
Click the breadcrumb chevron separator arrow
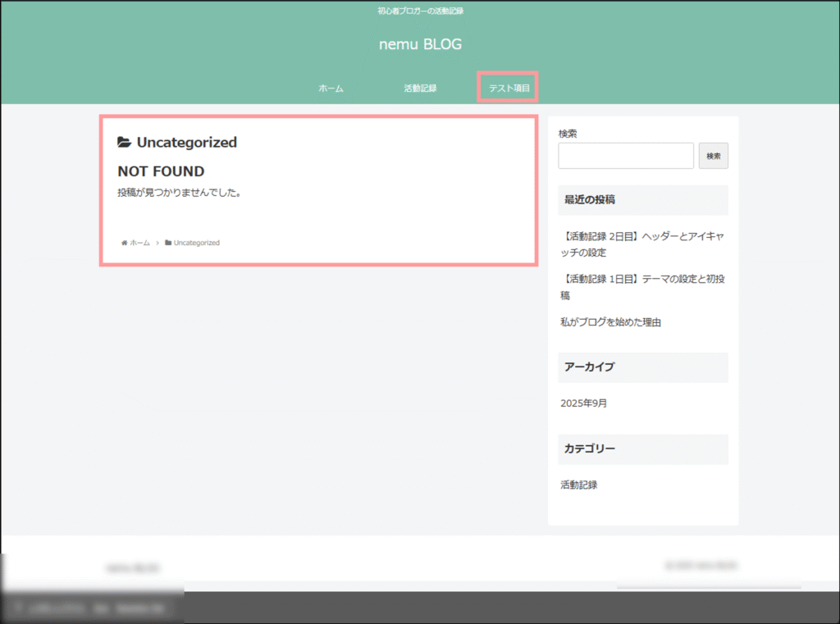157,243
